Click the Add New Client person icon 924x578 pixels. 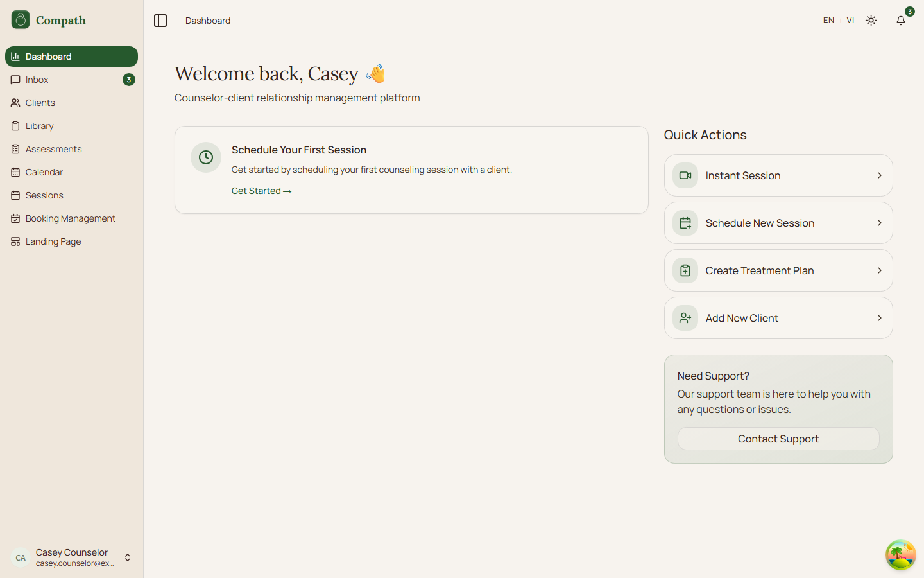[x=685, y=318]
